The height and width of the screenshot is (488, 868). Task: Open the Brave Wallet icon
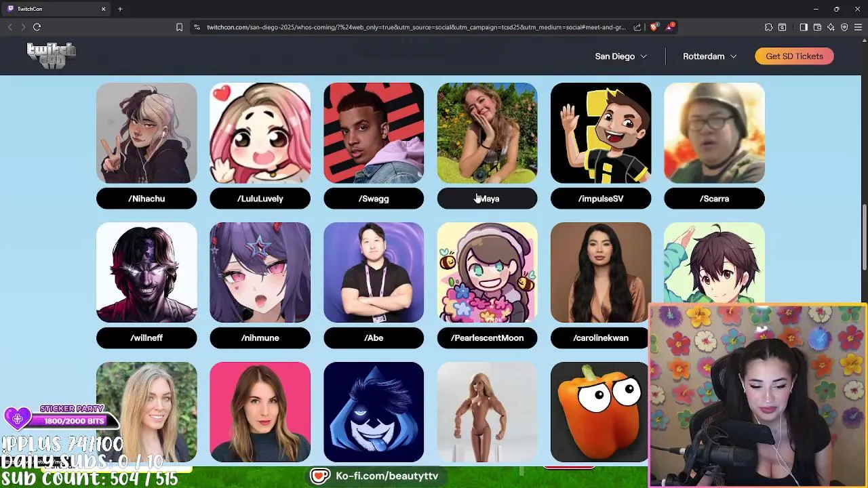pos(817,27)
